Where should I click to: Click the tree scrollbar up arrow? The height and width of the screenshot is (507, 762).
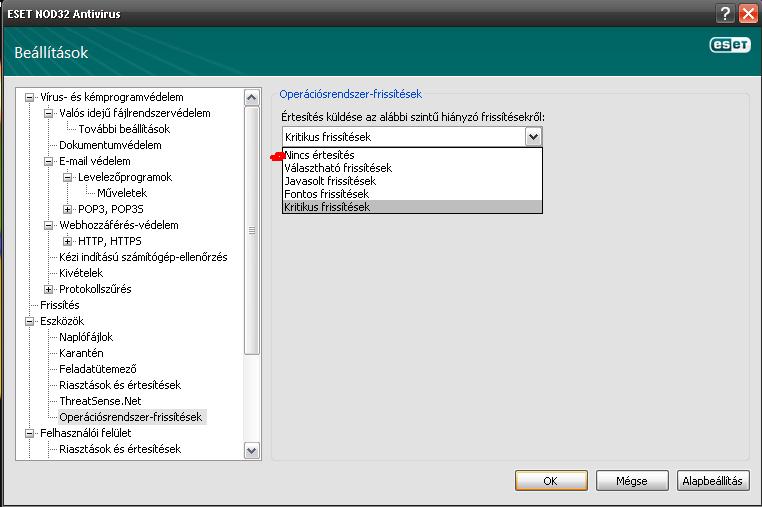coord(252,98)
